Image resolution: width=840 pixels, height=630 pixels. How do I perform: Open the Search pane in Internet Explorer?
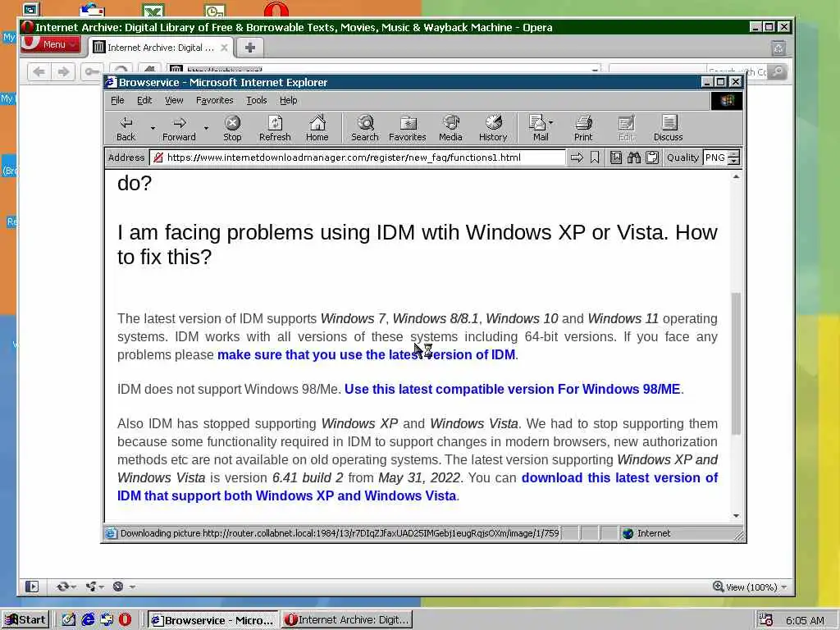click(365, 129)
